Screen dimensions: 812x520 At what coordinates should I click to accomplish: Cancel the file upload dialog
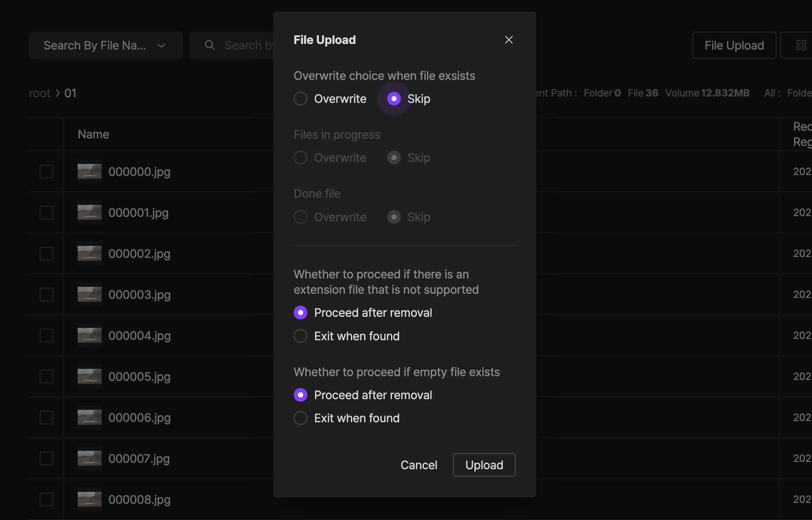(418, 465)
